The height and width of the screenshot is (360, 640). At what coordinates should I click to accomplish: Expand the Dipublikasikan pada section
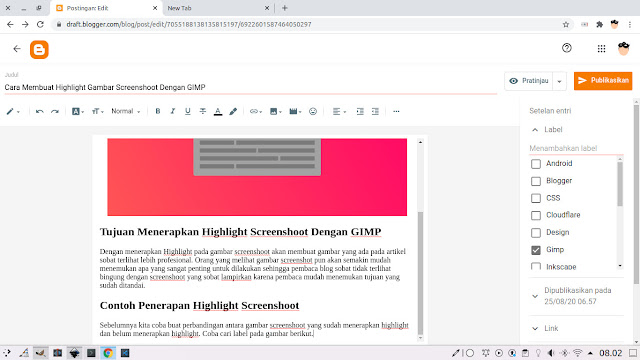pyautogui.click(x=535, y=296)
